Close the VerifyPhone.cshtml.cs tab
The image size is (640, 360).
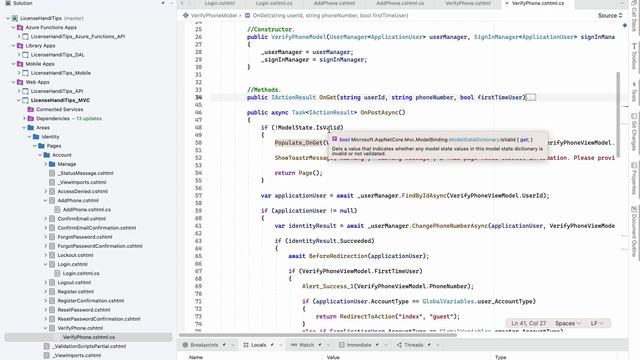pos(507,3)
